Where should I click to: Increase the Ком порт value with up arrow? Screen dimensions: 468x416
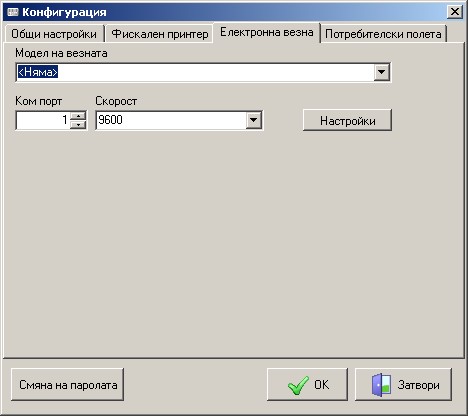point(78,116)
